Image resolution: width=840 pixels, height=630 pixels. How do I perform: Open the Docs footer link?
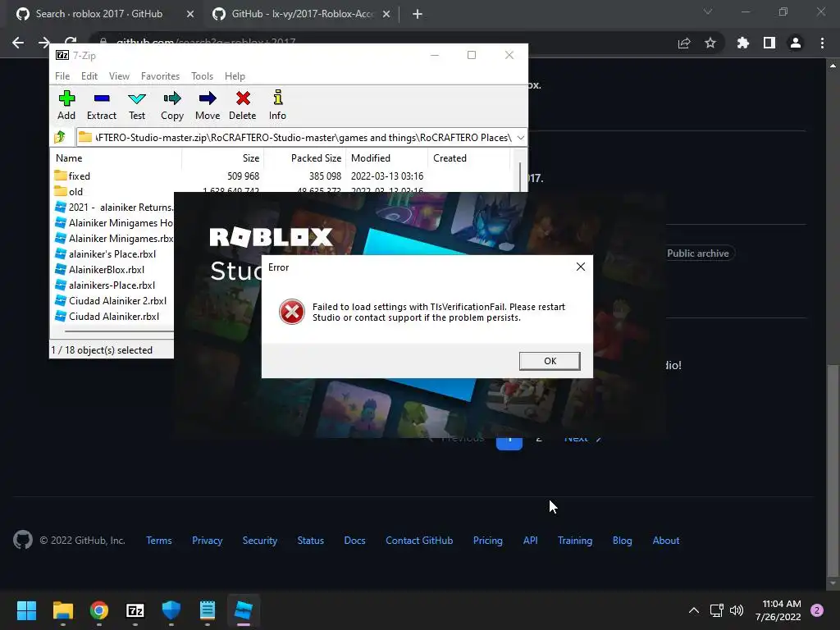point(354,541)
